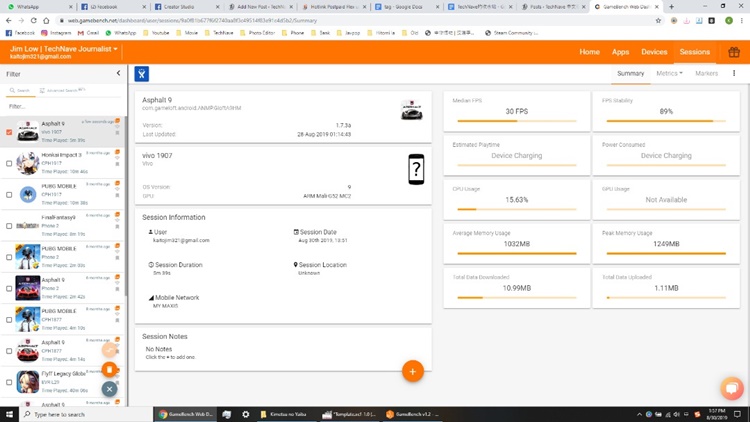
Task: Click the trash icon on Asphalt 9 vivo 1907 row
Action: point(117,133)
